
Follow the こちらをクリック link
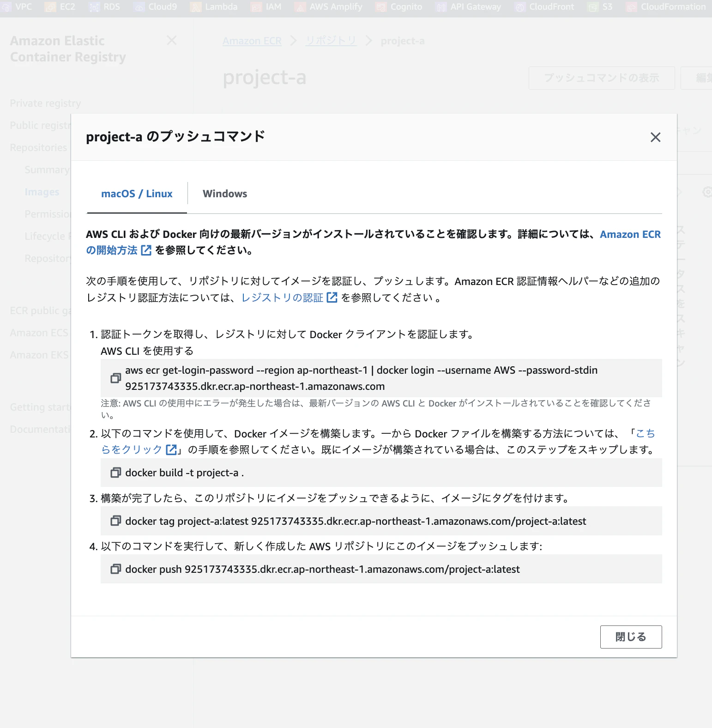click(132, 449)
